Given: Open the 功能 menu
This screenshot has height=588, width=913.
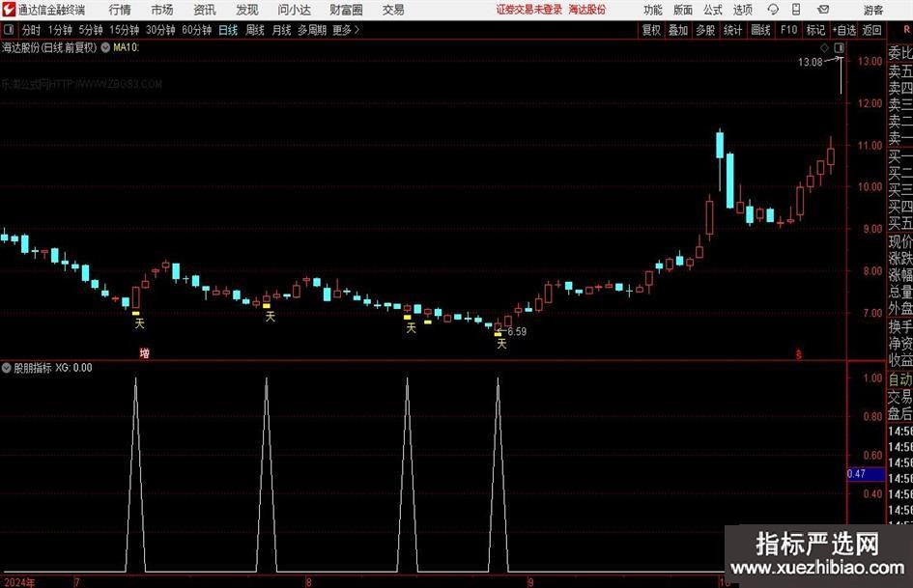Looking at the screenshot, I should tap(653, 10).
